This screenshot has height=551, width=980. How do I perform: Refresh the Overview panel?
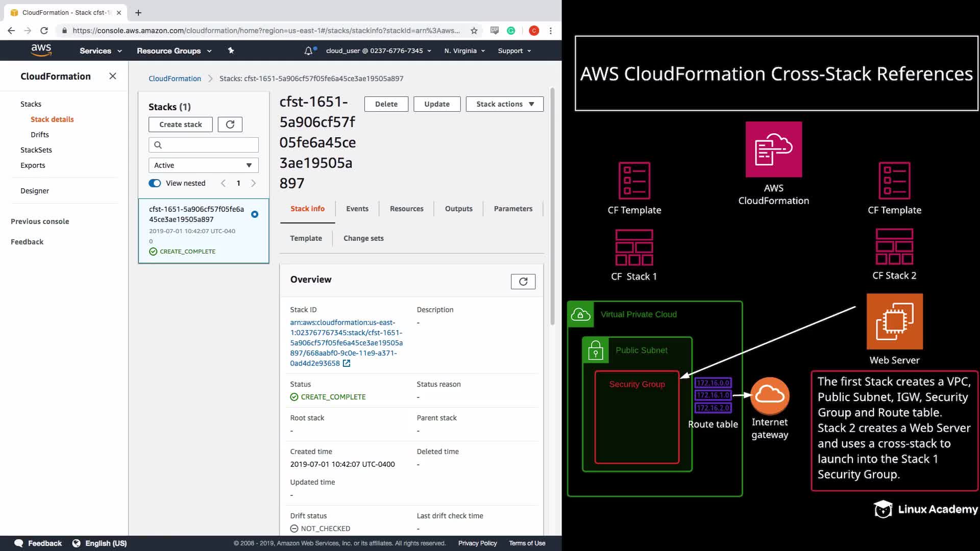523,282
